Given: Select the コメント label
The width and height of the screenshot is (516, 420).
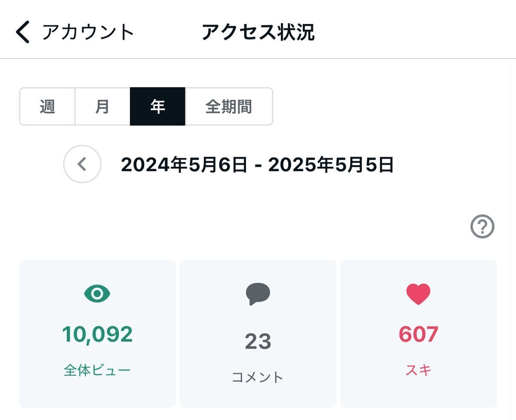Looking at the screenshot, I should click(258, 377).
